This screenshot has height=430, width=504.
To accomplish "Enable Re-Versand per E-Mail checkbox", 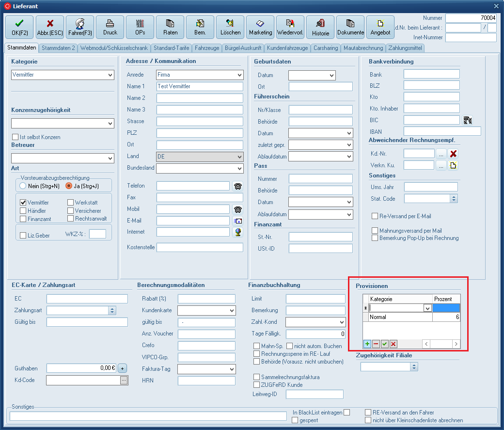I will (x=375, y=216).
